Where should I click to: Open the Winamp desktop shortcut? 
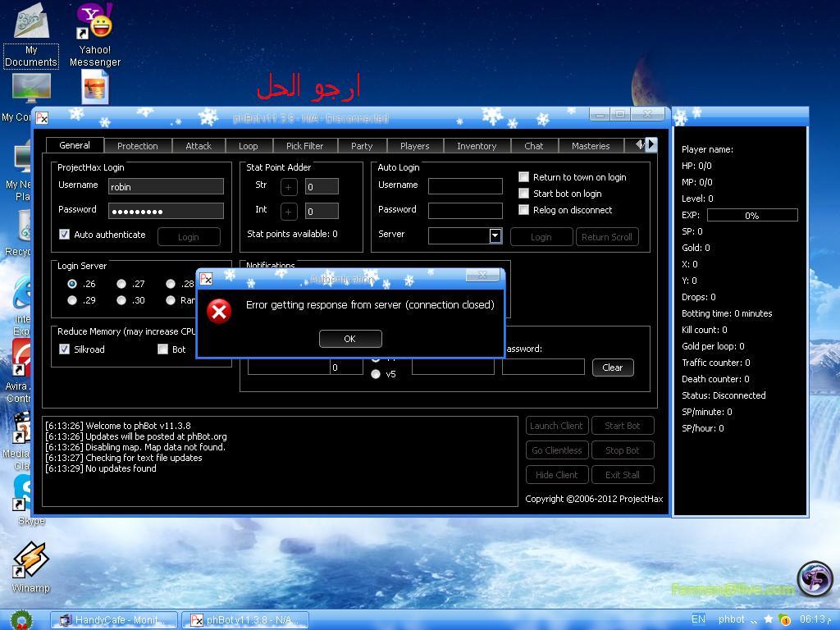[30, 567]
